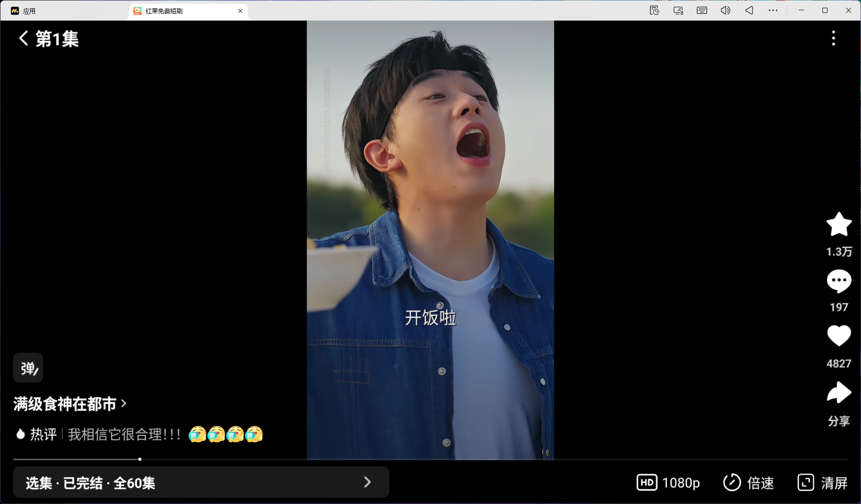
Task: Click the keyboard icon in title bar
Action: click(x=702, y=10)
